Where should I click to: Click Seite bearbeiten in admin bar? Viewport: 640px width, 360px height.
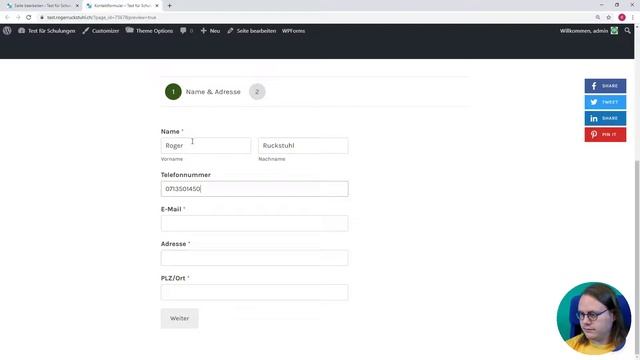pos(252,31)
